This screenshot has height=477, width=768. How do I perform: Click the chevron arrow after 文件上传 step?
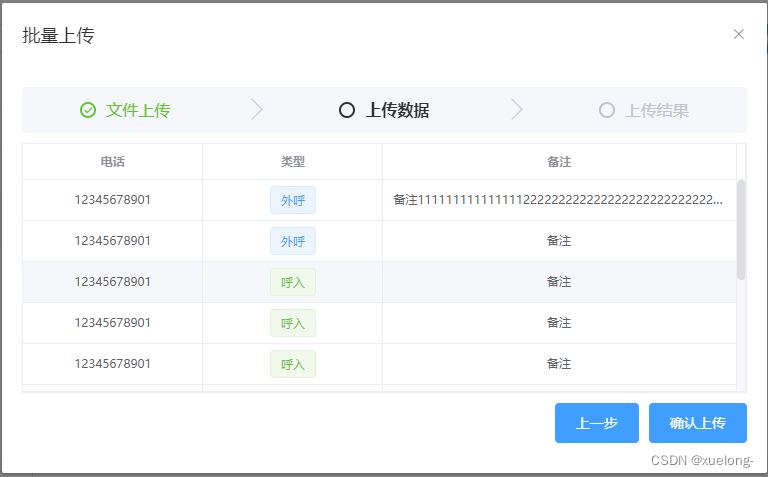pyautogui.click(x=257, y=109)
